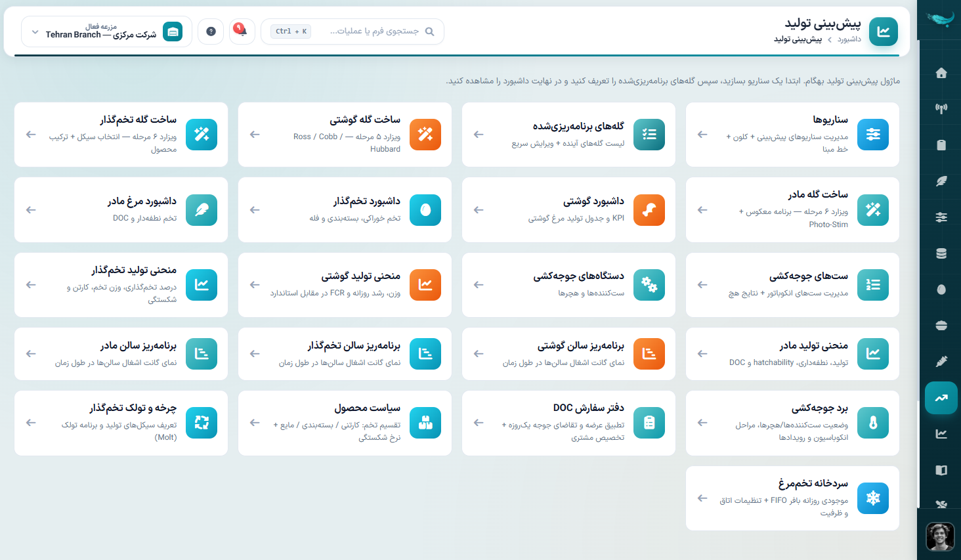Open the book icon in the sidebar
This screenshot has width=961, height=560.
(x=941, y=470)
